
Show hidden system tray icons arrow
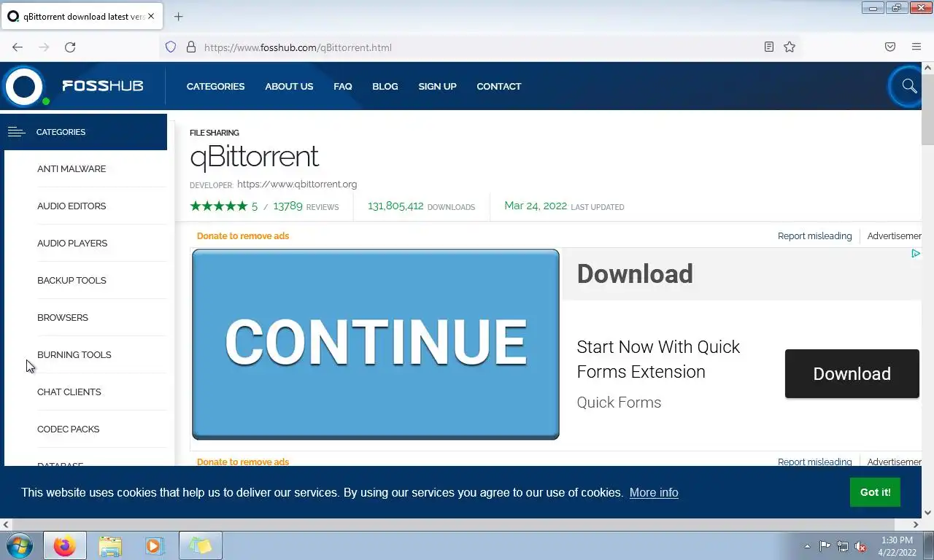click(x=807, y=546)
